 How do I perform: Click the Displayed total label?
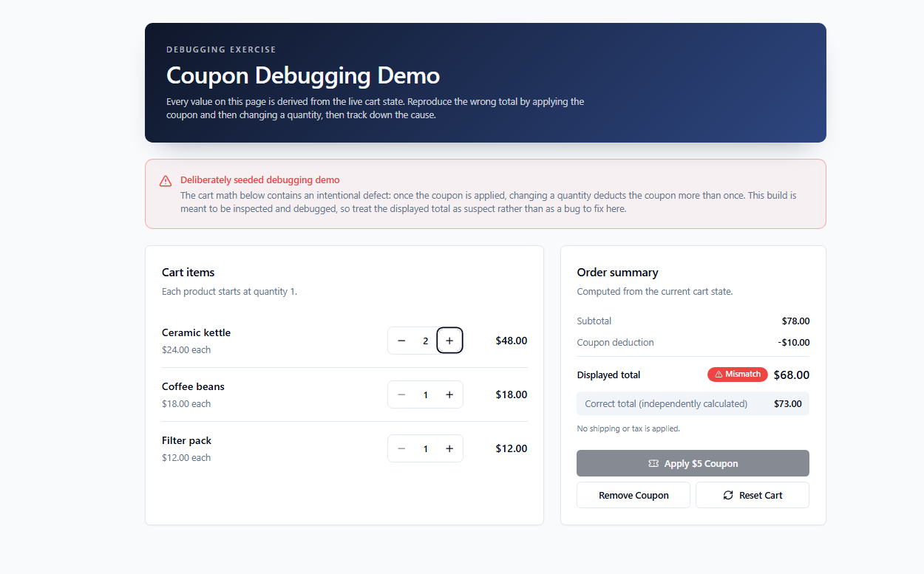point(608,375)
